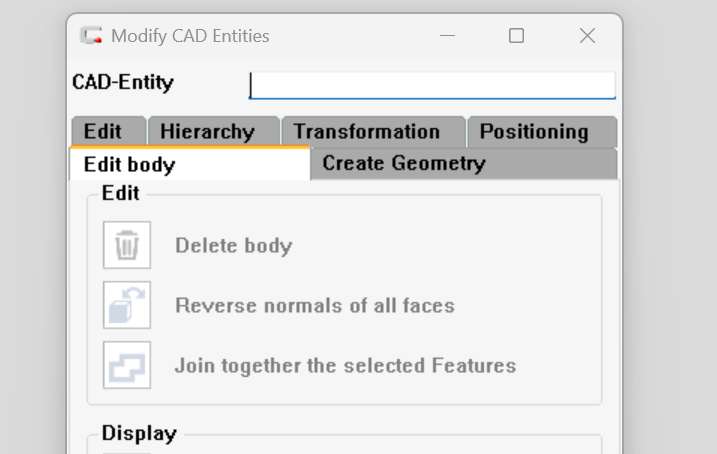Click the Display group header
Screen dimensions: 717x454
click(139, 434)
